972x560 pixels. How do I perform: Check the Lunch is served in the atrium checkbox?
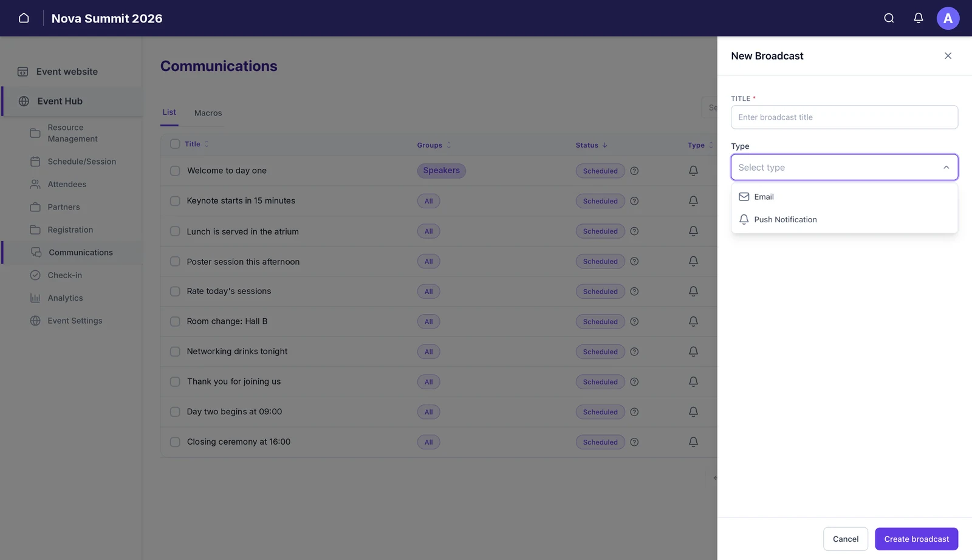click(175, 231)
